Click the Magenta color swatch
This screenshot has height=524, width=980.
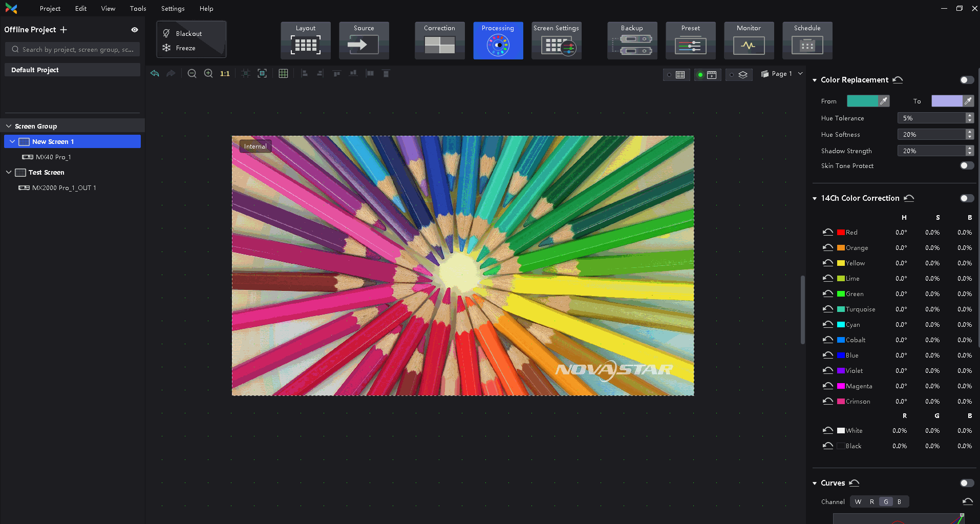pos(841,386)
